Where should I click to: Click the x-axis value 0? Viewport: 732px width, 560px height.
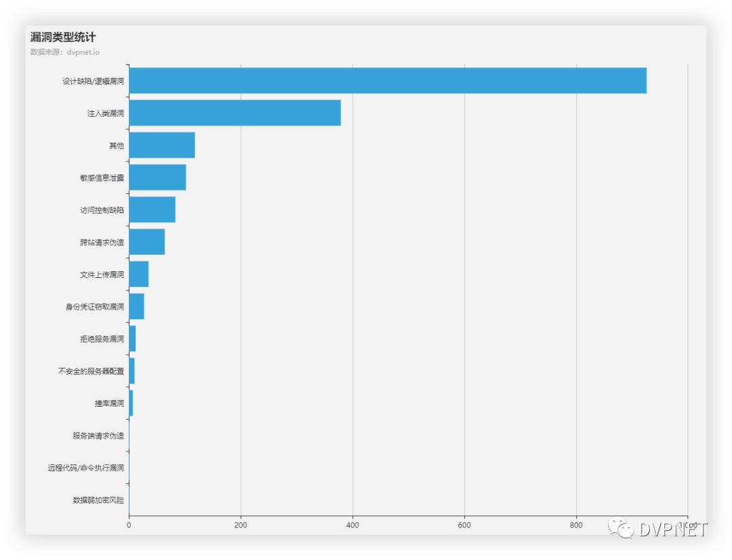point(129,525)
